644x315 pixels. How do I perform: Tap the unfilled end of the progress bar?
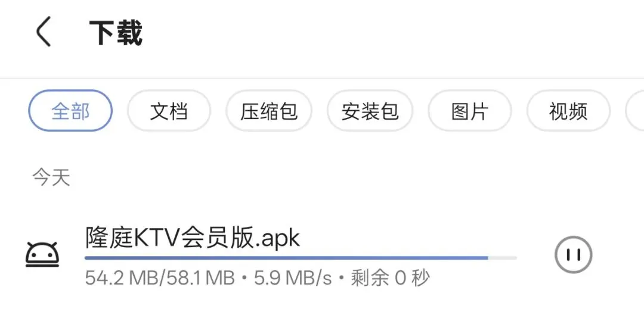point(502,258)
